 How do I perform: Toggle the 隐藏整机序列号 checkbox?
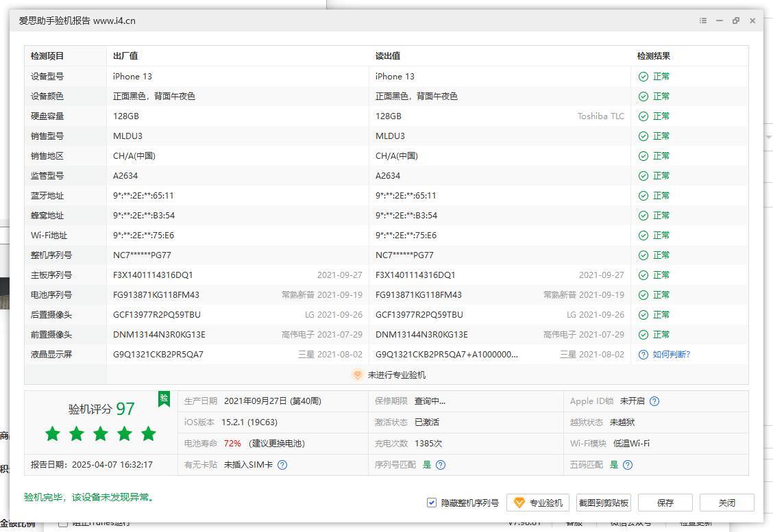pos(431,503)
